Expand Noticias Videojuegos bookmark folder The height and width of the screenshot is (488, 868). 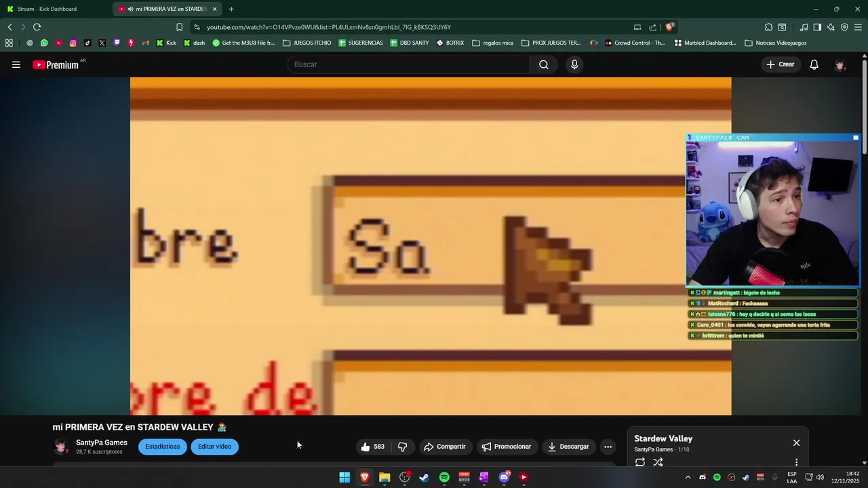pos(776,43)
